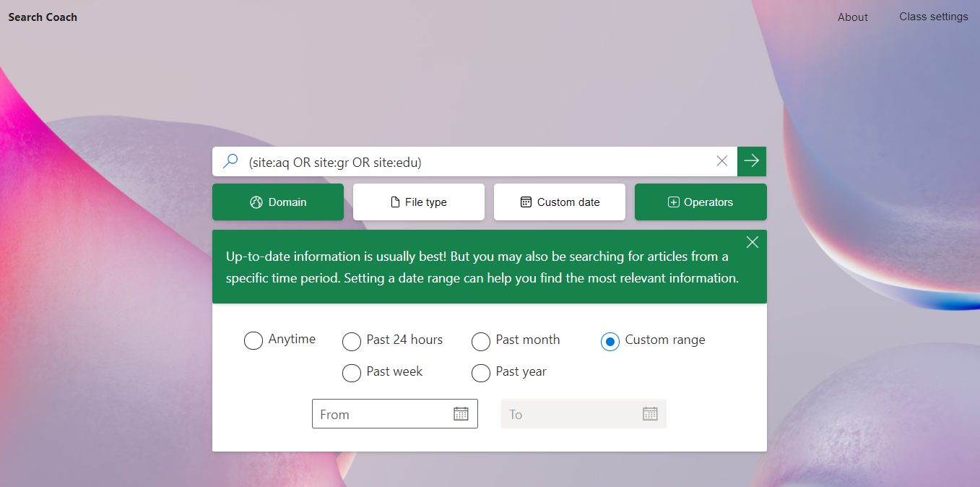Select the Past year radio button
This screenshot has width=980, height=487.
point(481,373)
